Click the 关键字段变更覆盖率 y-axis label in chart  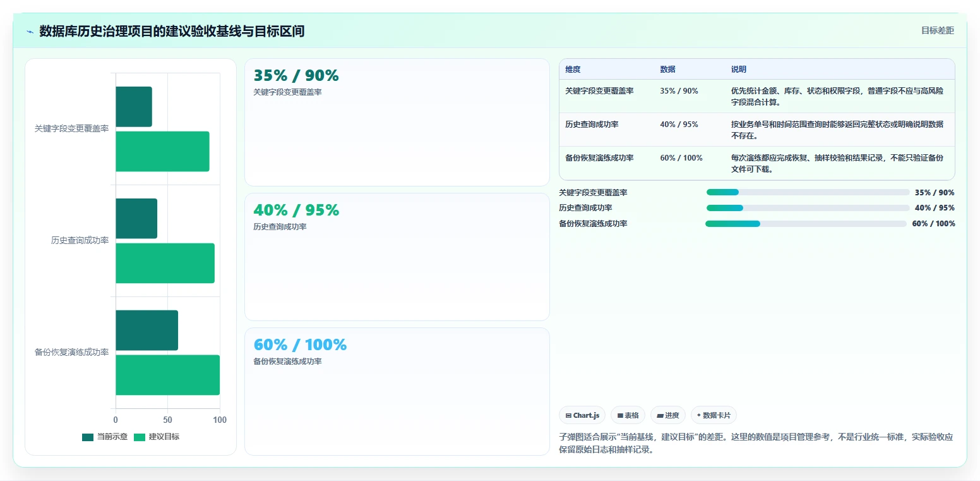71,128
